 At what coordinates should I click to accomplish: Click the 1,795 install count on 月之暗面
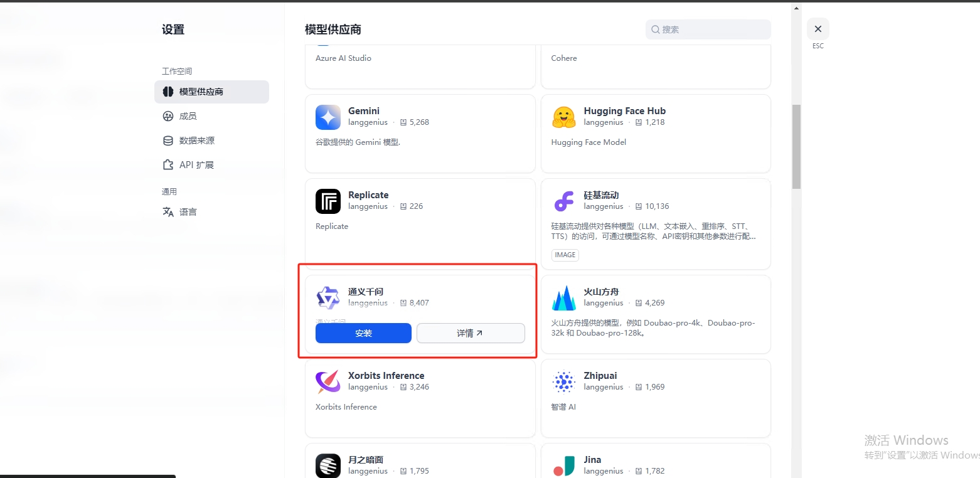pos(419,471)
